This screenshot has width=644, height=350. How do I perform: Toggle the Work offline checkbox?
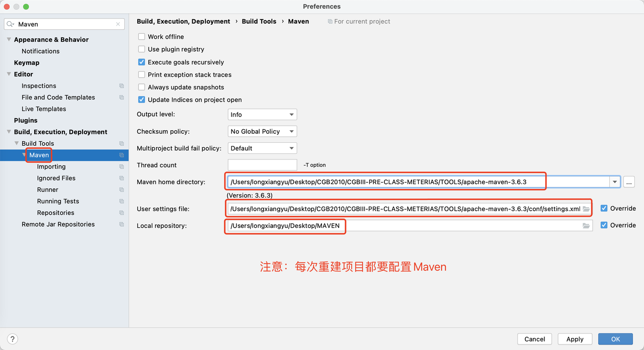pos(141,37)
